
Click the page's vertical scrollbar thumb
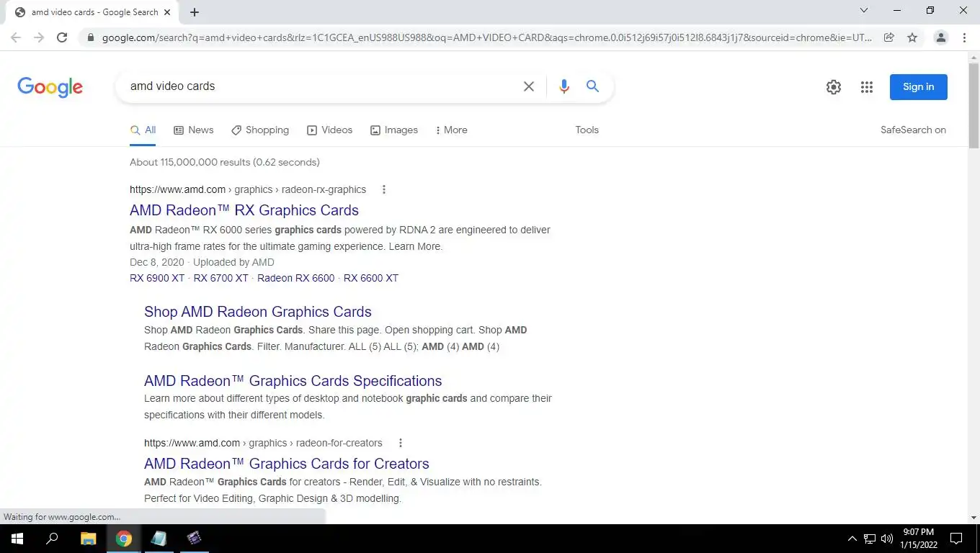click(x=974, y=104)
